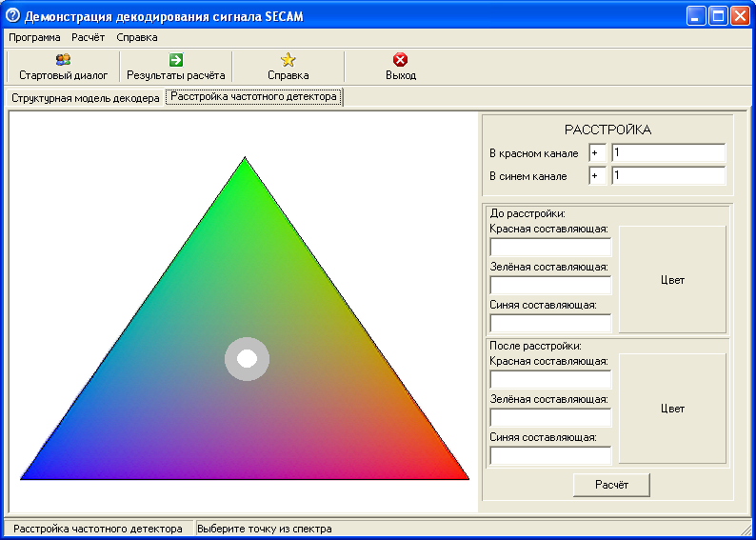Click the До расстройки label

(x=527, y=213)
